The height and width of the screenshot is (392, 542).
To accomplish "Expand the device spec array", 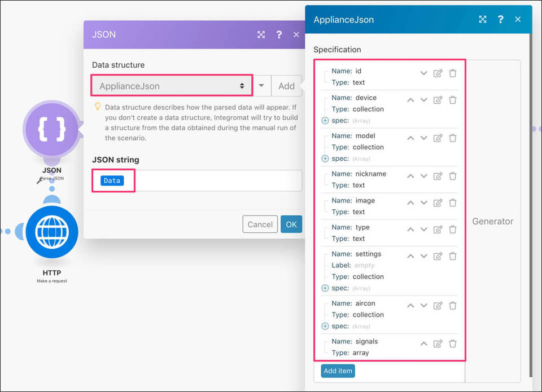I will (325, 120).
